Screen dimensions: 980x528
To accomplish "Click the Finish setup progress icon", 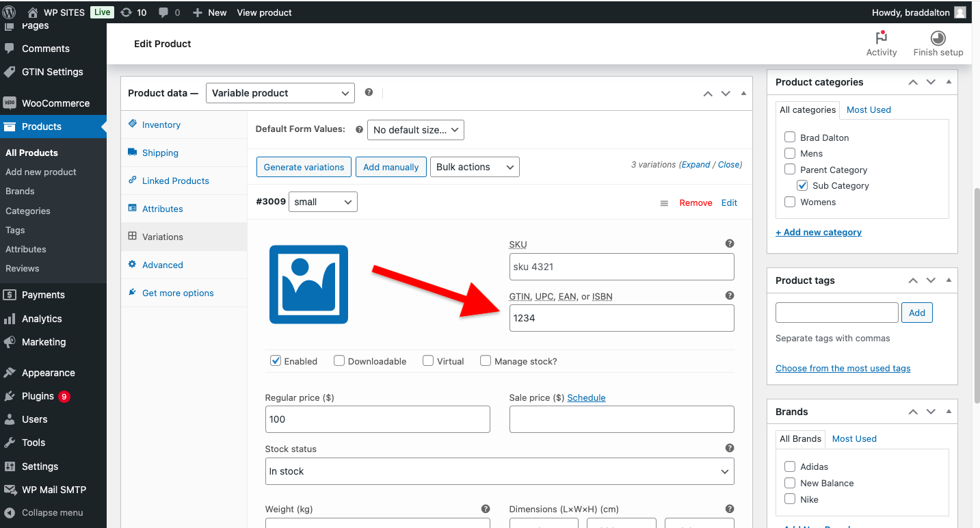I will (938, 38).
